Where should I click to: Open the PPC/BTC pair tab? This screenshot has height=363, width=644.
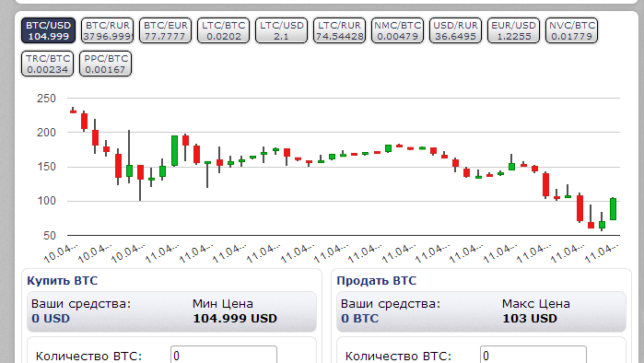pos(106,64)
